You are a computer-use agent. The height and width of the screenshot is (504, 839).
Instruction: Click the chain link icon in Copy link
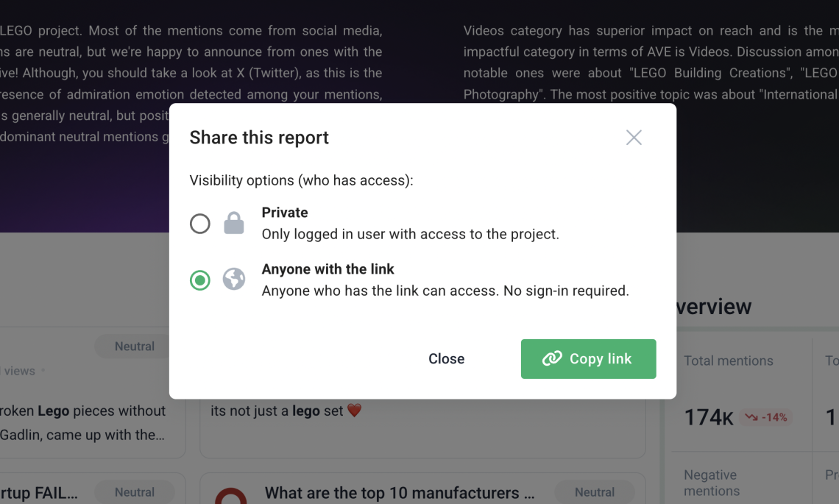(552, 358)
